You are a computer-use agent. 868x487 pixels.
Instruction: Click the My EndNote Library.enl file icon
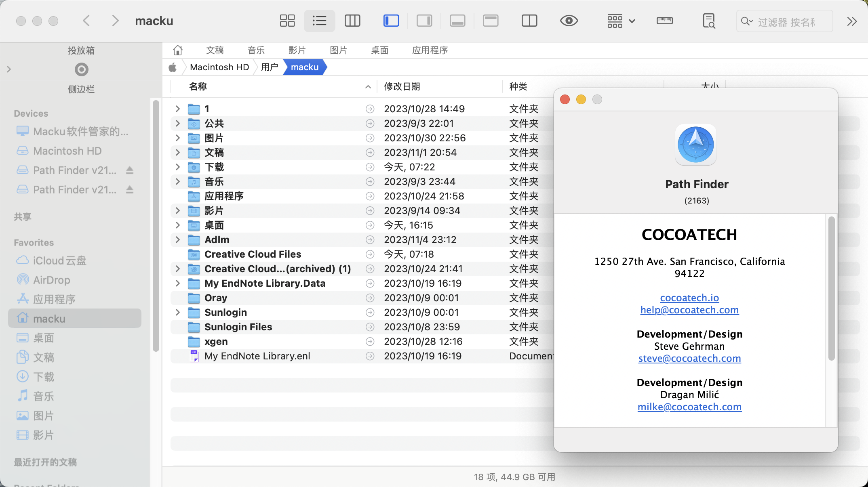[194, 356]
